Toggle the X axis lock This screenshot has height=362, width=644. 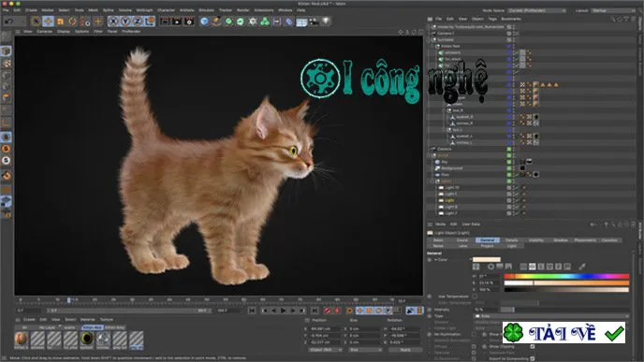tap(113, 21)
